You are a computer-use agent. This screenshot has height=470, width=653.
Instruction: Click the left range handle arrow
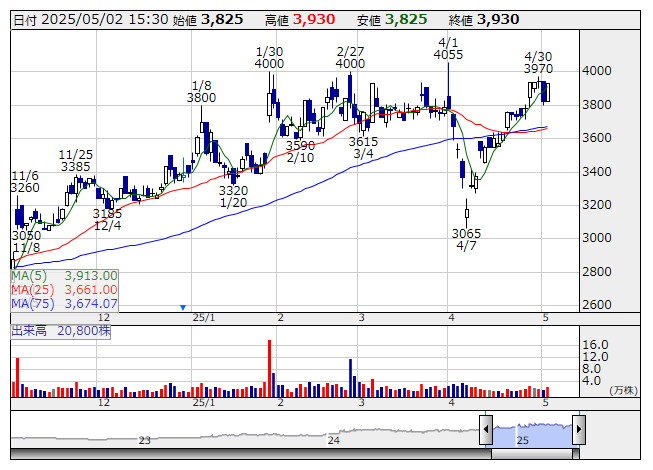click(486, 430)
